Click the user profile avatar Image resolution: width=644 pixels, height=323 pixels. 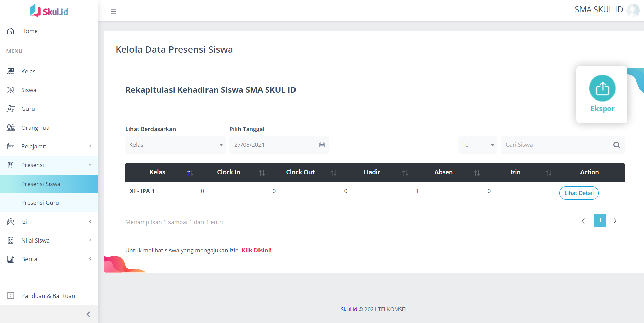coord(633,10)
